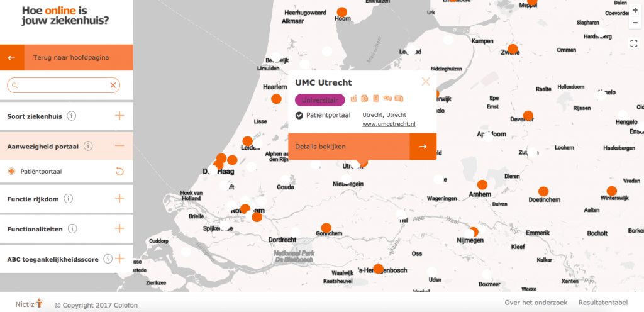Select the orange marker at 's-Hertogenbosch

click(x=378, y=269)
